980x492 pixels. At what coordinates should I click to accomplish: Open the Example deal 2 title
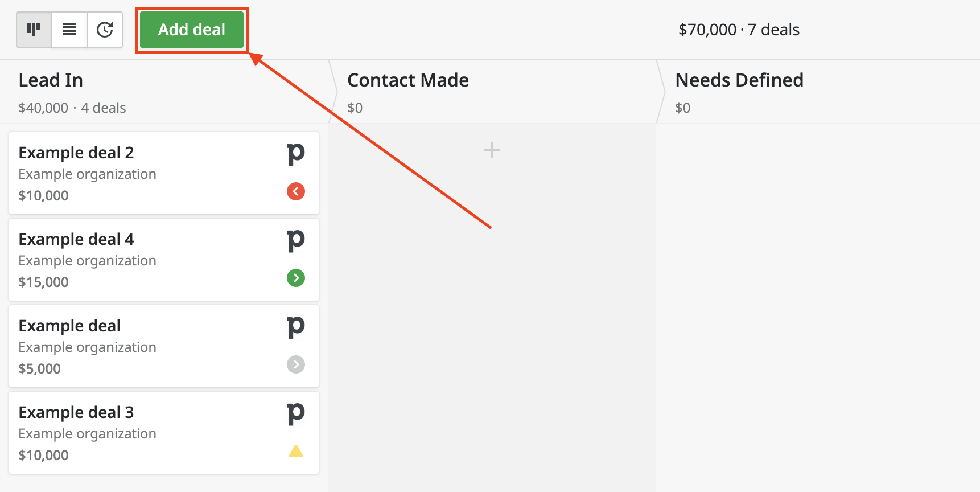click(x=76, y=153)
